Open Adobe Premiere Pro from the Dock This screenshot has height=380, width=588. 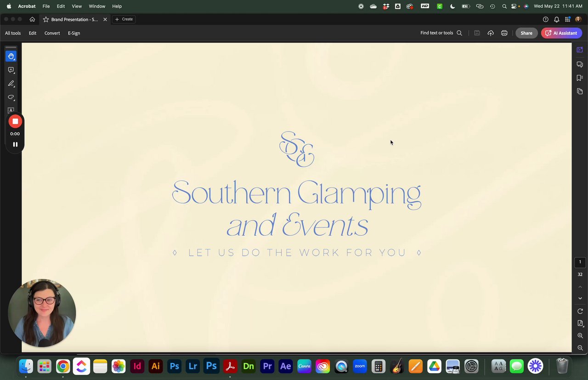click(x=267, y=366)
